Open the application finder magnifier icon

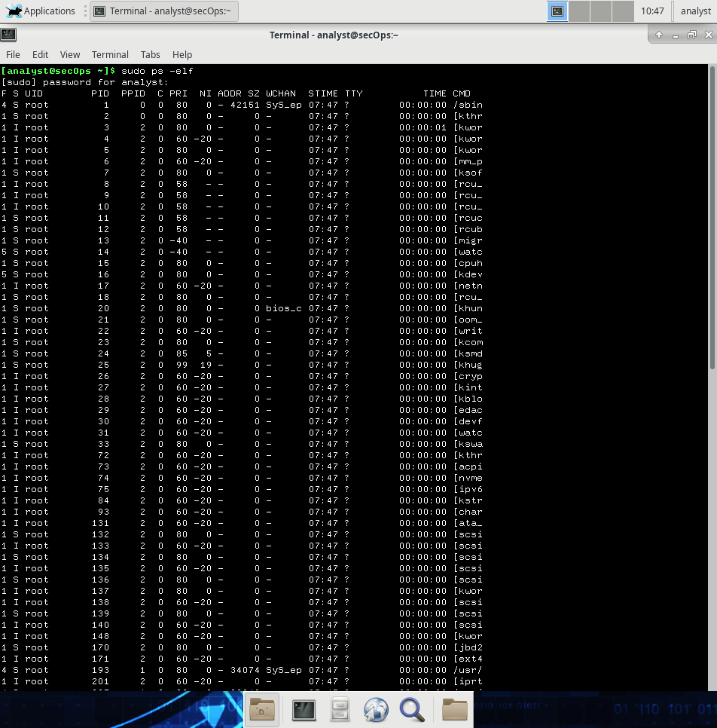click(412, 711)
